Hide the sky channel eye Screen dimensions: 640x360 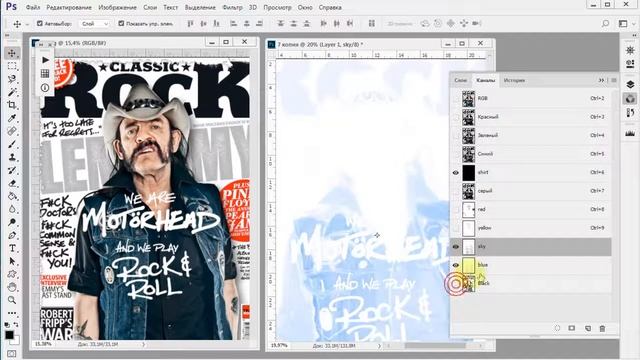tap(456, 247)
